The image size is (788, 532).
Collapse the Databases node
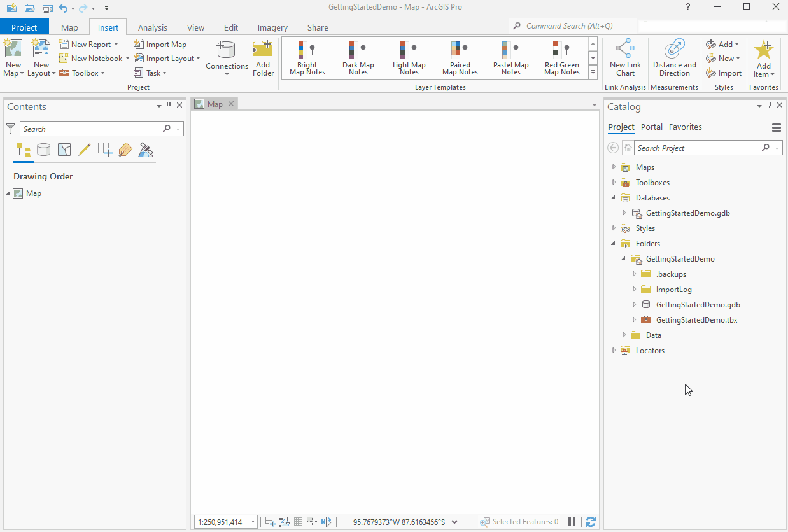614,198
